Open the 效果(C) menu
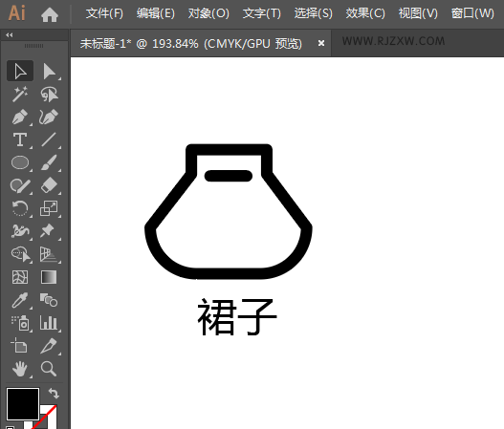 365,13
